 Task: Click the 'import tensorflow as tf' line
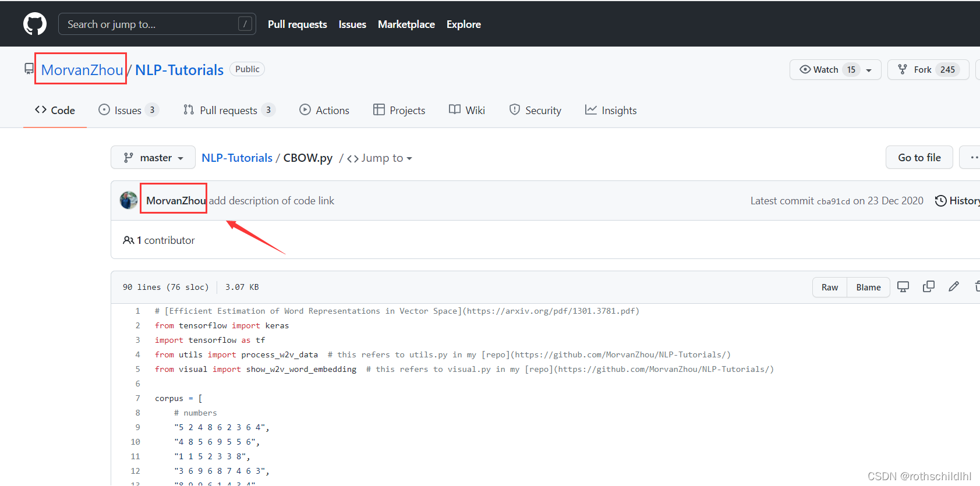click(210, 340)
